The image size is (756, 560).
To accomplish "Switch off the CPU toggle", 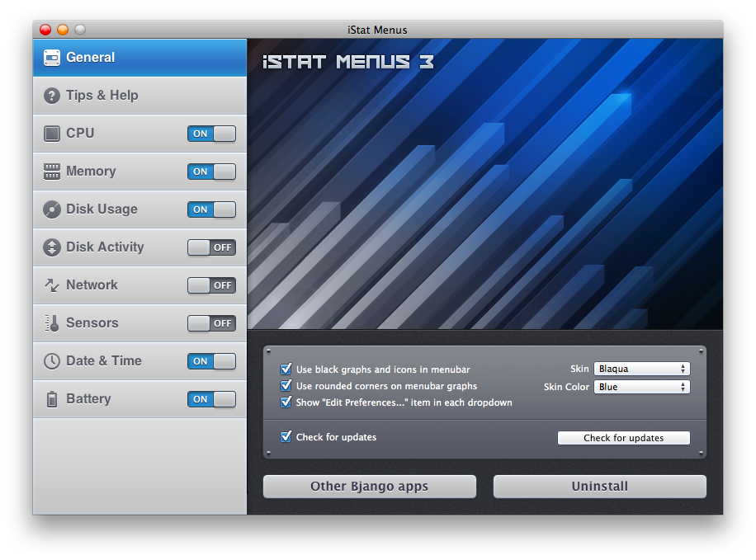I will [x=211, y=133].
